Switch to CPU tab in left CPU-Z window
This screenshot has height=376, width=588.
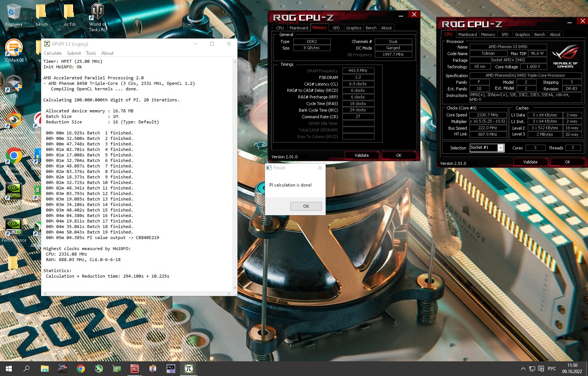(280, 28)
